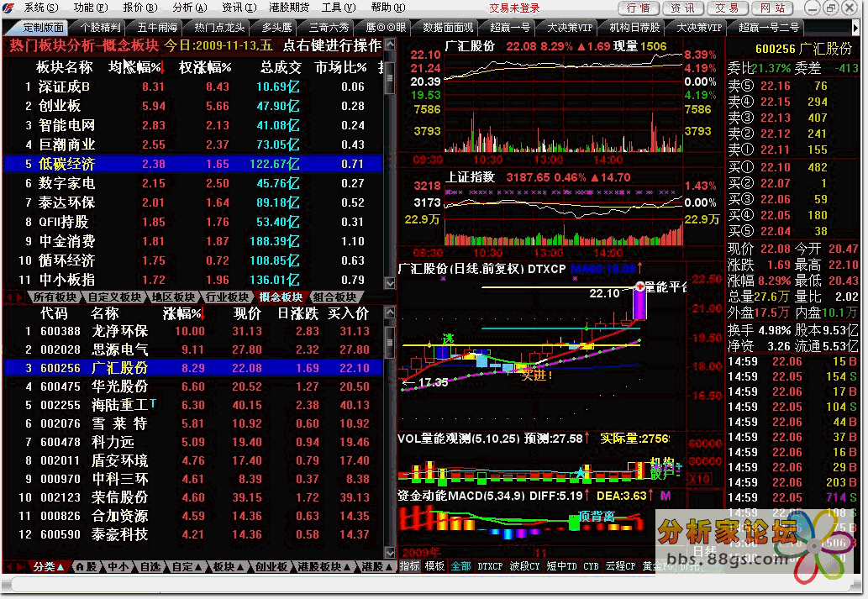Switch to the 超赢一号二号 tab
This screenshot has width=868, height=599.
click(x=769, y=27)
